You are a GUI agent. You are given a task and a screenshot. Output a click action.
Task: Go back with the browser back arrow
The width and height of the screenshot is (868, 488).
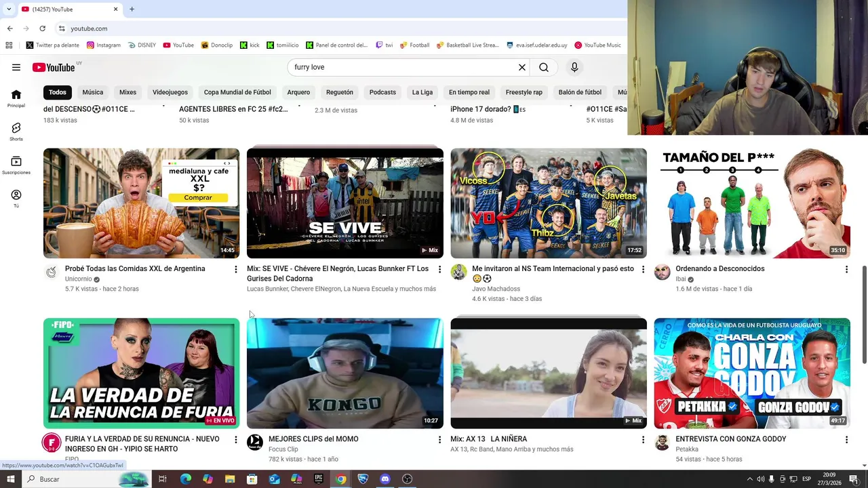point(9,28)
